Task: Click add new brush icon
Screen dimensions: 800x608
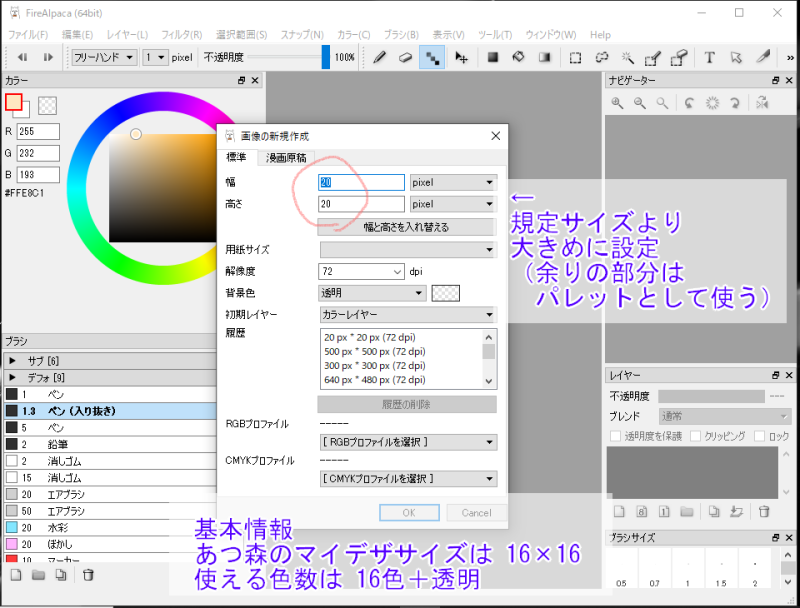Action: [16, 575]
